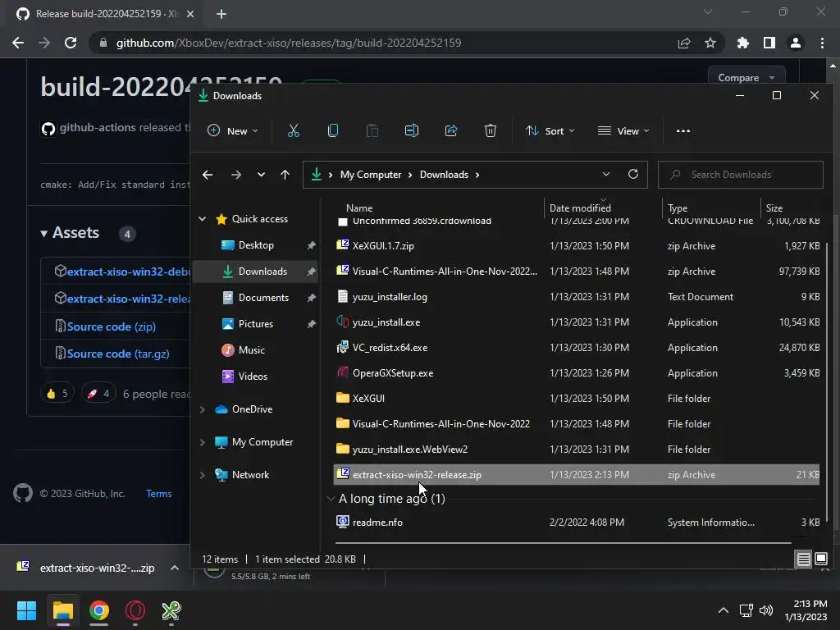Click the Delete trash icon in Explorer
This screenshot has width=840, height=630.
[491, 130]
